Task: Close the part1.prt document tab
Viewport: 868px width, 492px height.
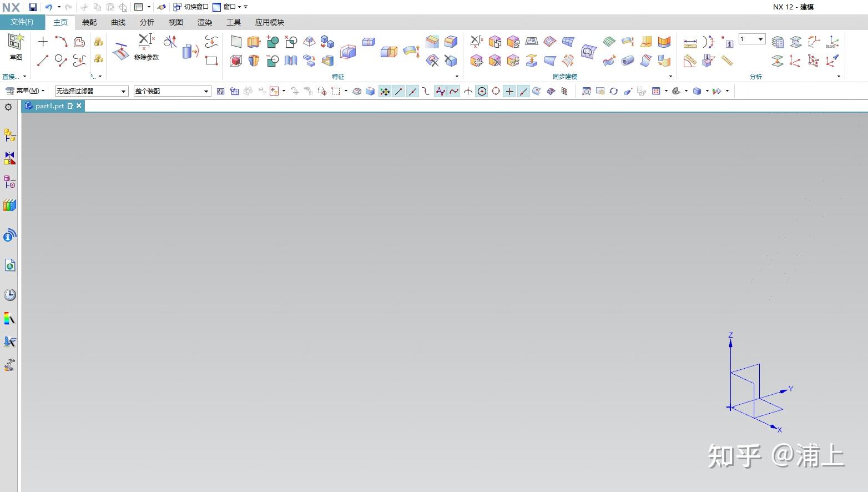Action: 79,106
